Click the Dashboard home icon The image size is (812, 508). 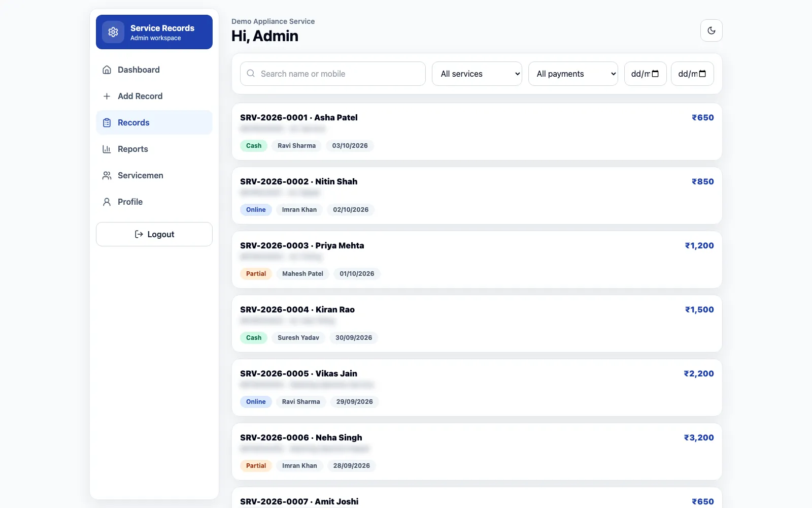107,70
